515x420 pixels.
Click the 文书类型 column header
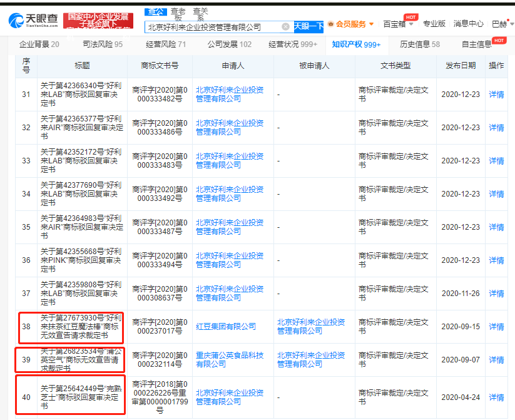tap(395, 66)
